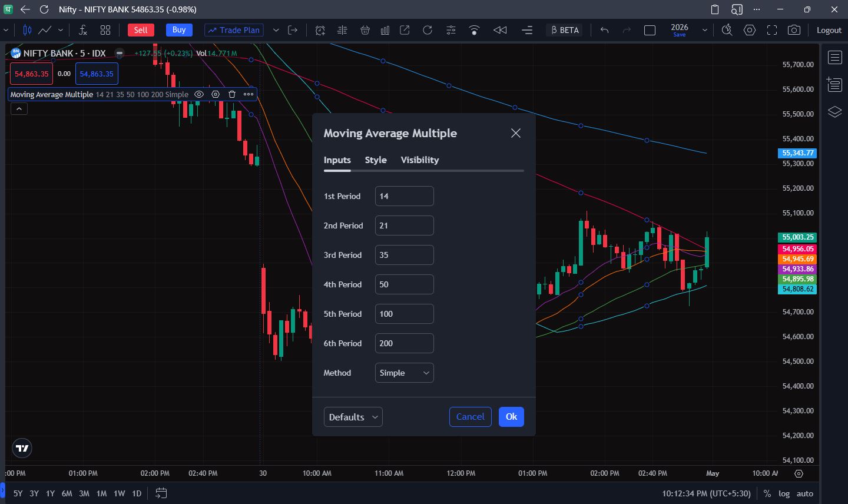Screen dimensions: 848x504
Task: Open the indicators fx menu
Action: click(83, 30)
